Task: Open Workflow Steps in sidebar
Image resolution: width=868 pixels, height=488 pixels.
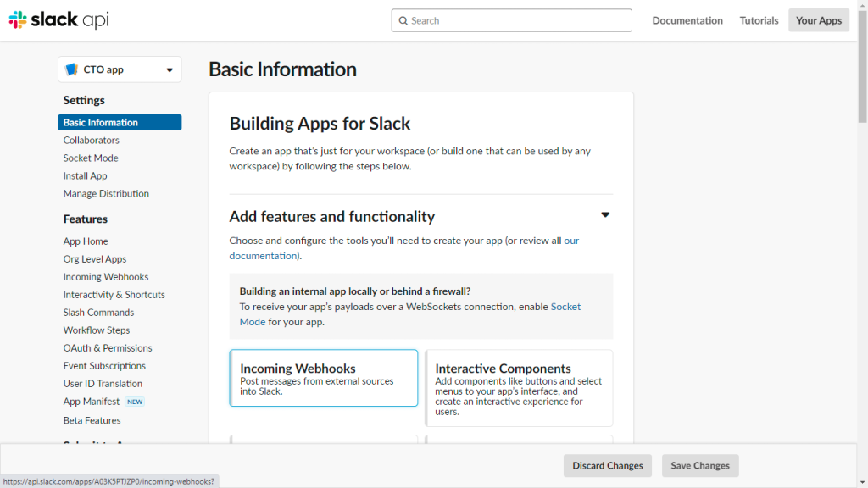Action: (97, 330)
